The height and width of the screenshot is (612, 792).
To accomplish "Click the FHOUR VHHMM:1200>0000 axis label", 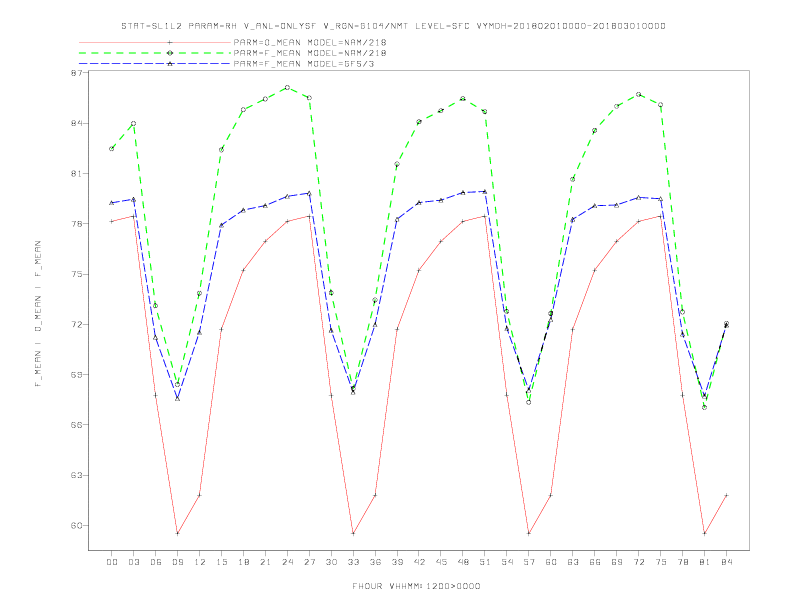I will pyautogui.click(x=416, y=586).
